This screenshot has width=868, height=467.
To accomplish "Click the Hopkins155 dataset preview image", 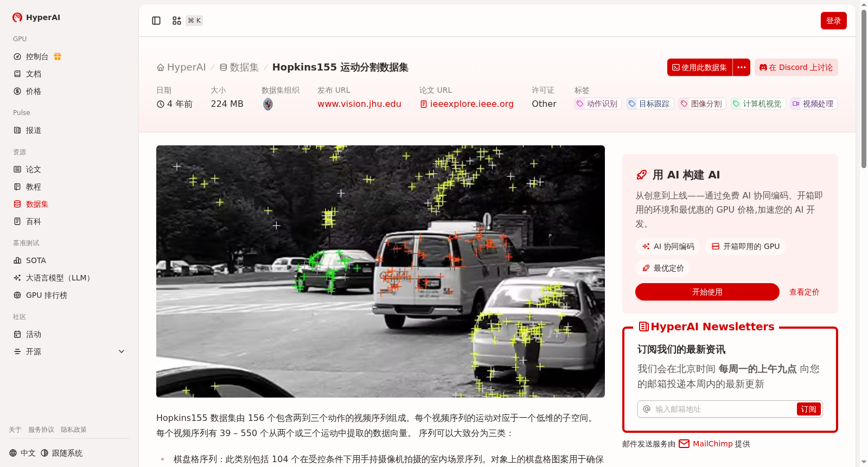I will pos(380,271).
